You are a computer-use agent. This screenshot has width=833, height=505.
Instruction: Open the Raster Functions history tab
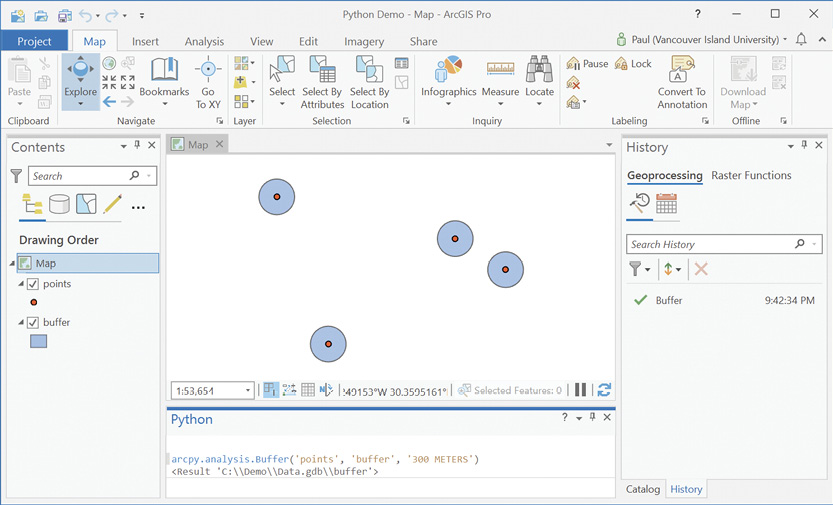pos(751,175)
